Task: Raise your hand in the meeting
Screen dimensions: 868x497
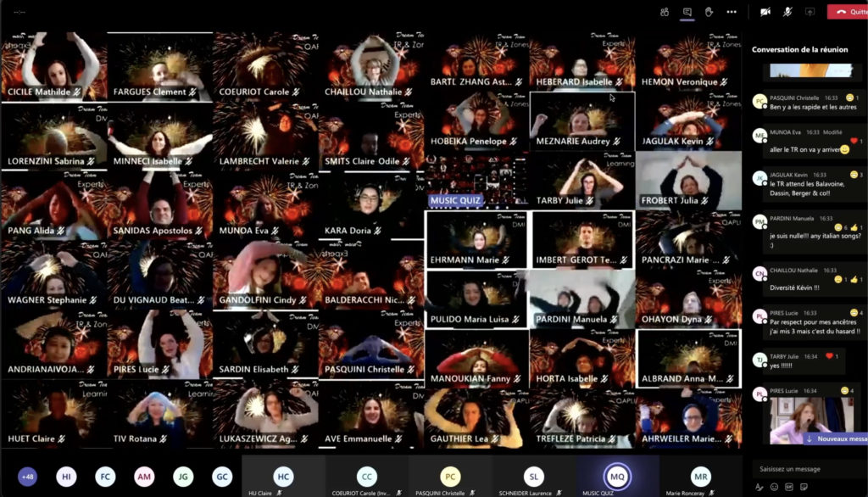Action: pos(709,12)
